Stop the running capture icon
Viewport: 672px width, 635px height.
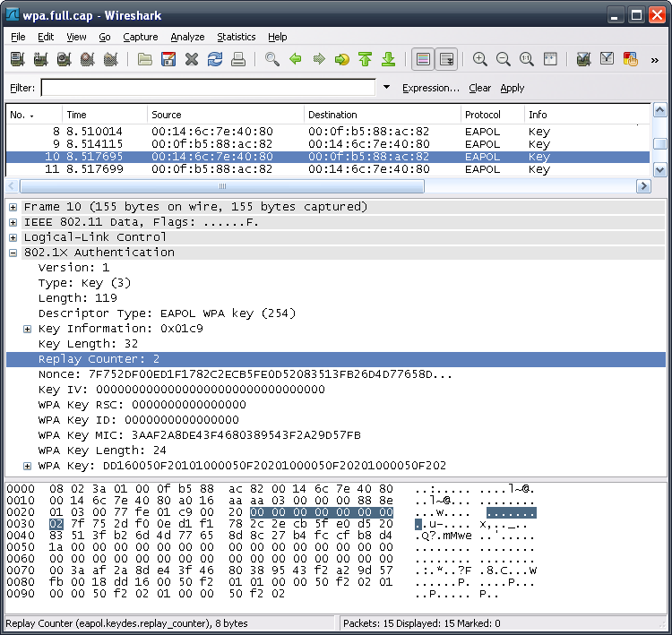88,59
